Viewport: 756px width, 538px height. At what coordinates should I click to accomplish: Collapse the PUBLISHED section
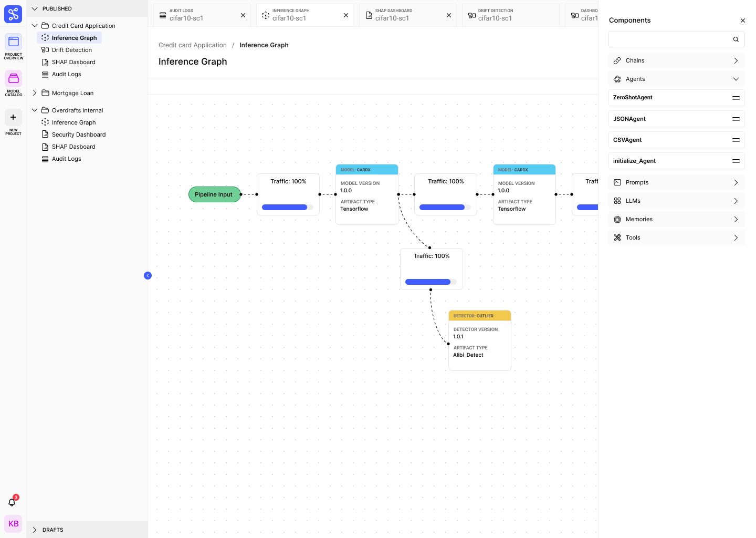point(35,9)
